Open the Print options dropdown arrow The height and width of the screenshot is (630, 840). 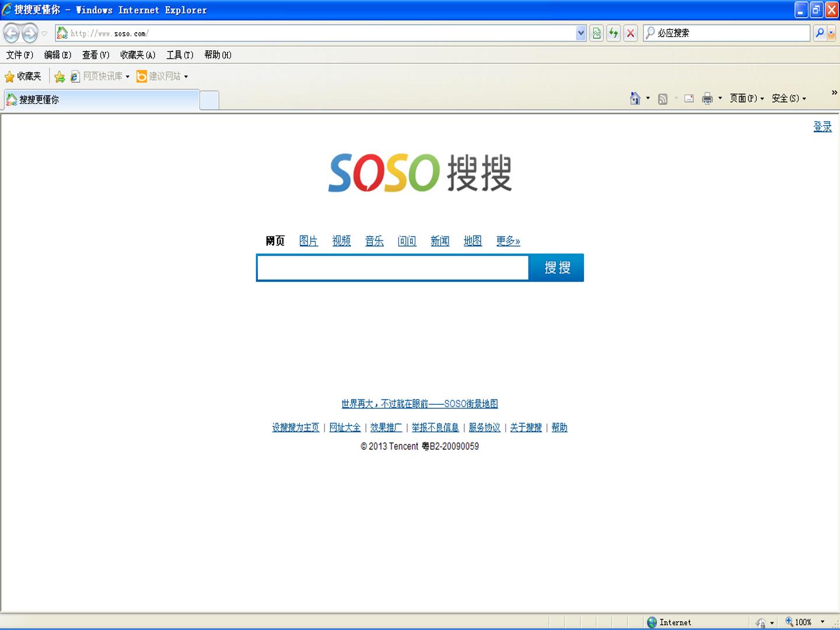click(720, 99)
